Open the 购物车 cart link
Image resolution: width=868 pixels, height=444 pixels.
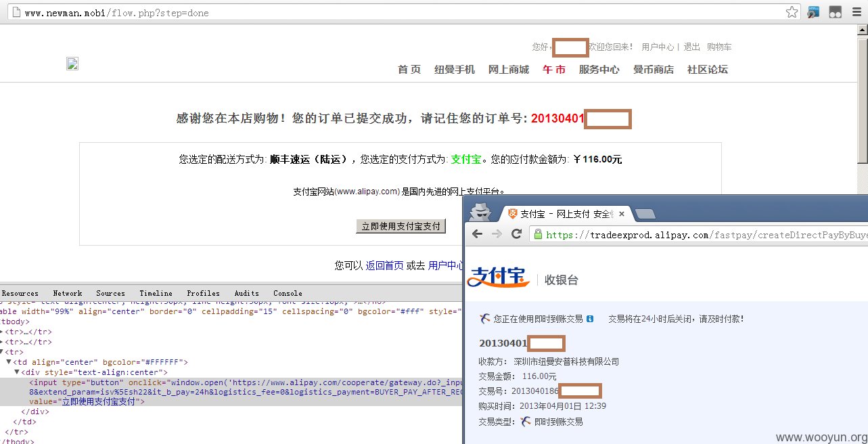[719, 47]
